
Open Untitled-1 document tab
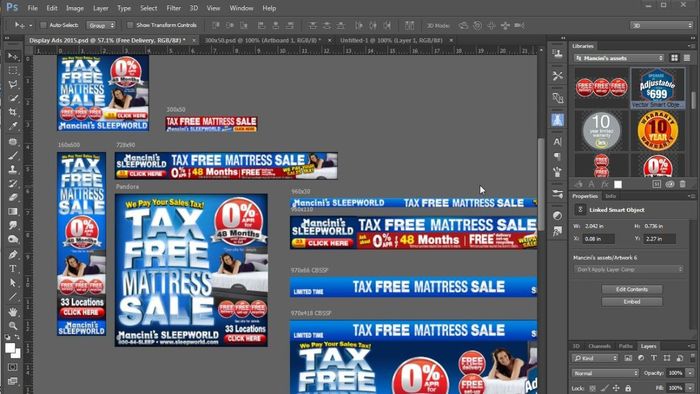pos(391,40)
